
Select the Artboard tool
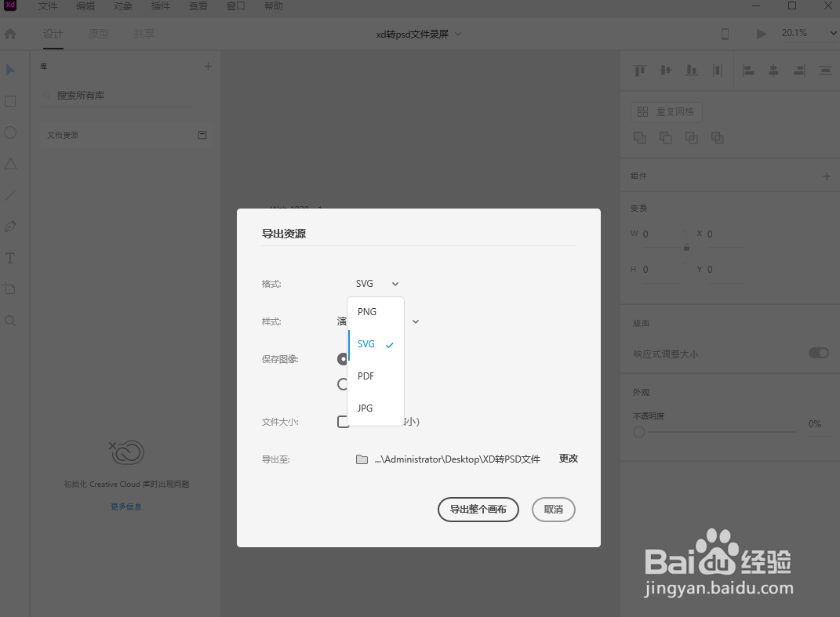pos(10,289)
